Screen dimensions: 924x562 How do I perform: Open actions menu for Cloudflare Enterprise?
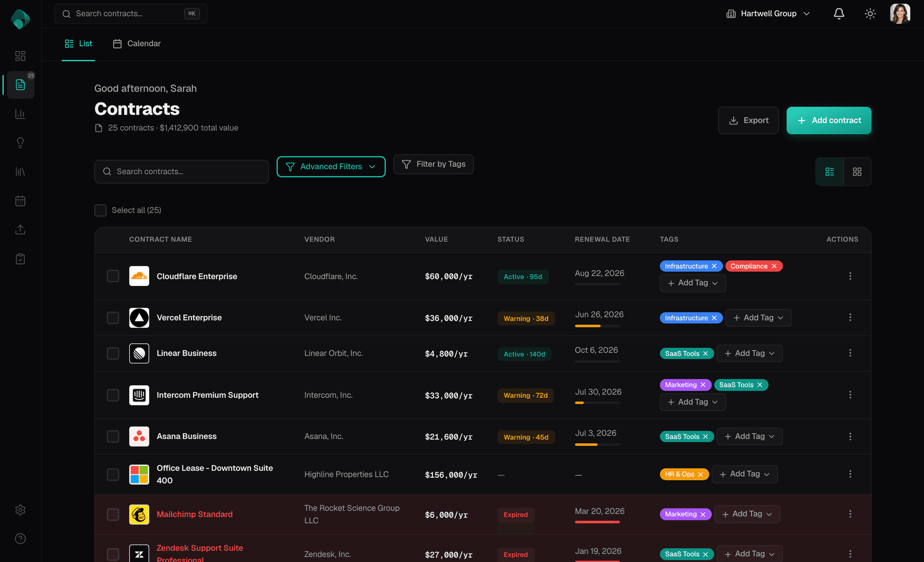pos(850,276)
